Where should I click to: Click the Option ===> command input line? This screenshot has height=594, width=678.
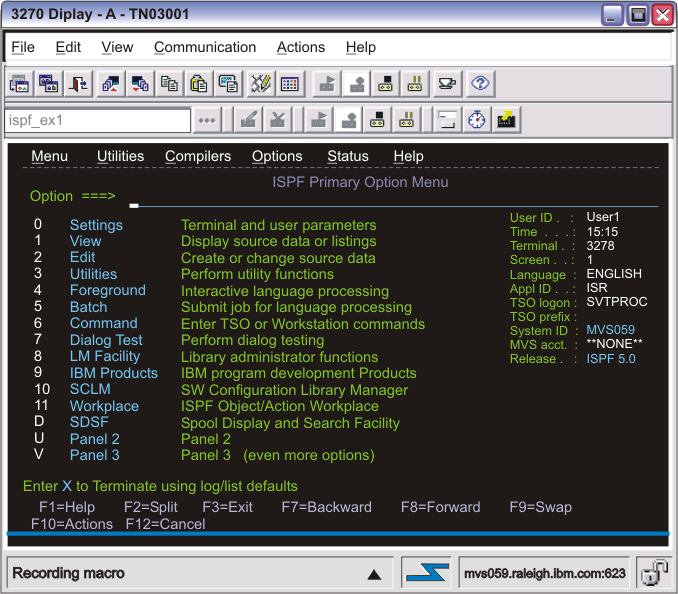click(x=393, y=200)
